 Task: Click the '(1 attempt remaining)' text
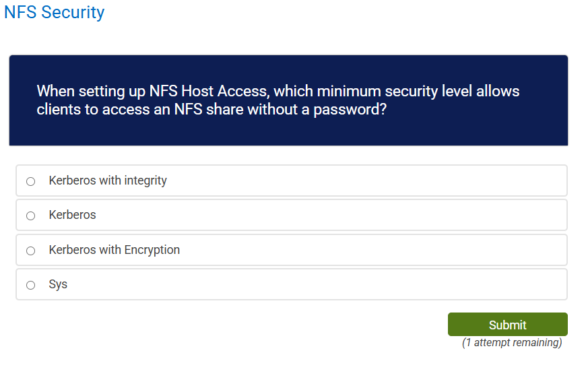[x=511, y=342]
